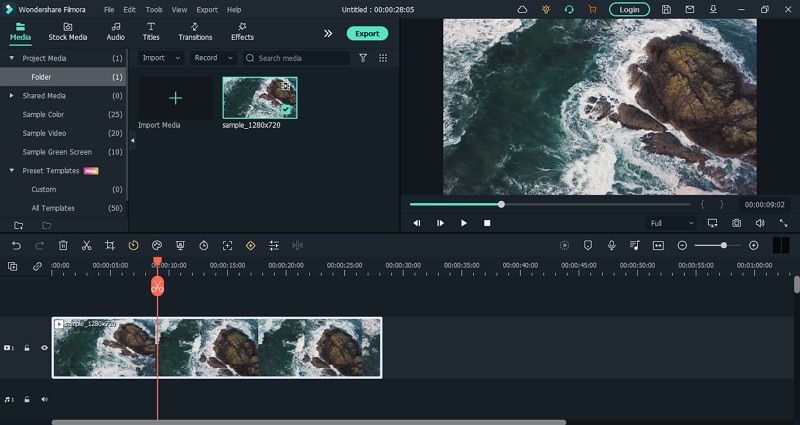Click the Login button
800x425 pixels.
(630, 9)
